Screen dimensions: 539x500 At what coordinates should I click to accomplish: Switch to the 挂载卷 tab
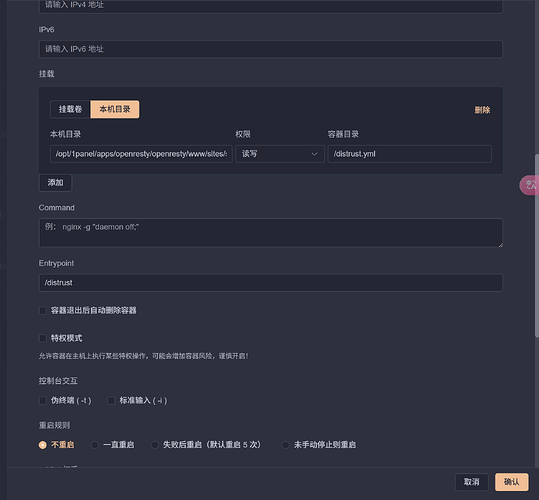[x=70, y=109]
